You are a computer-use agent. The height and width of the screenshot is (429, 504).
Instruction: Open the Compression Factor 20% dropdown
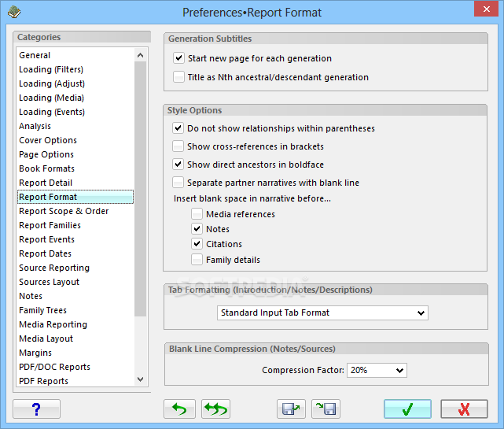tap(377, 370)
